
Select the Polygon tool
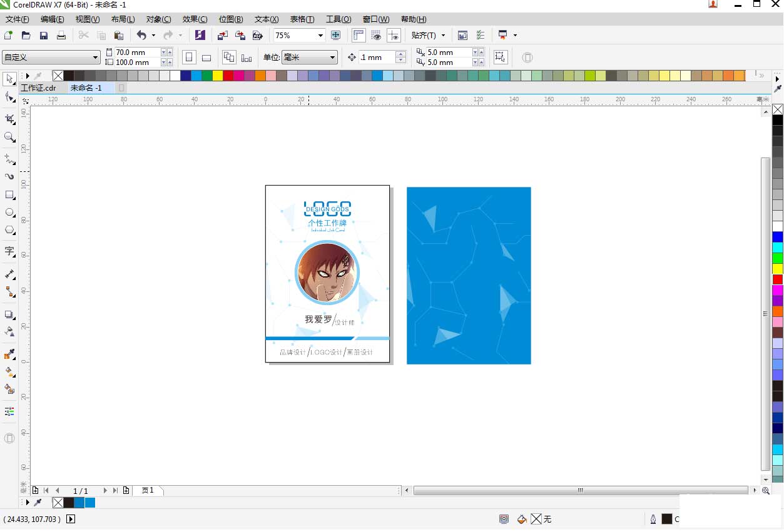click(9, 230)
